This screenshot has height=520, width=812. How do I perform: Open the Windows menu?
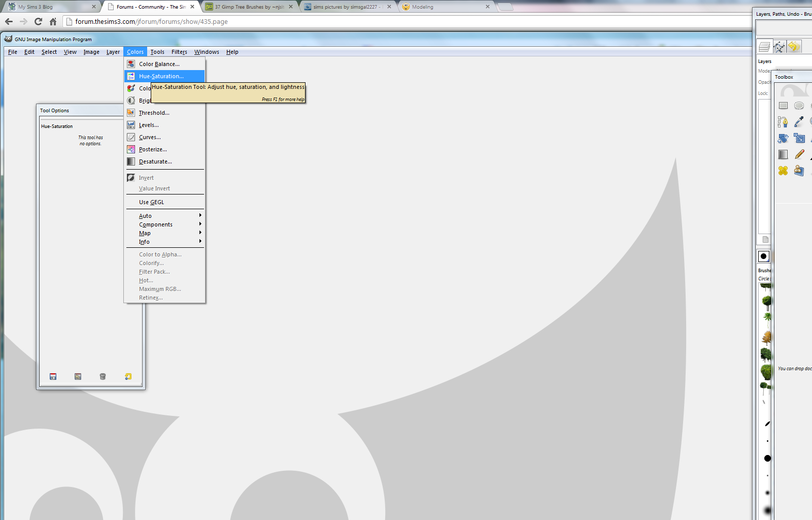[207, 52]
